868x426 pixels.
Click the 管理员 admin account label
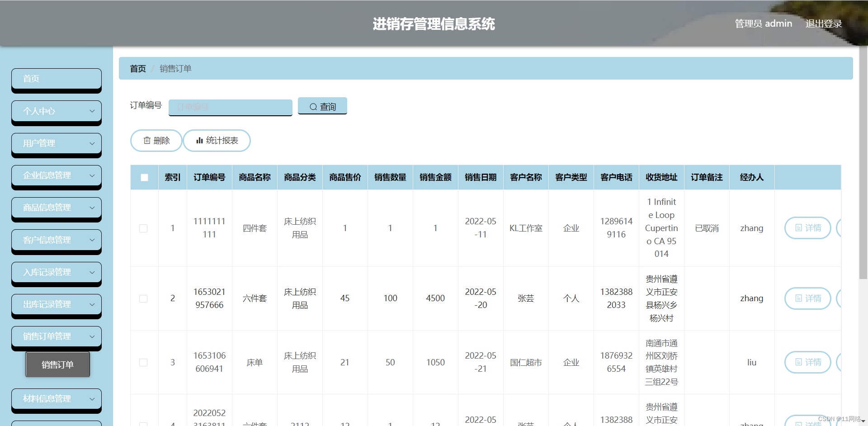coord(763,24)
